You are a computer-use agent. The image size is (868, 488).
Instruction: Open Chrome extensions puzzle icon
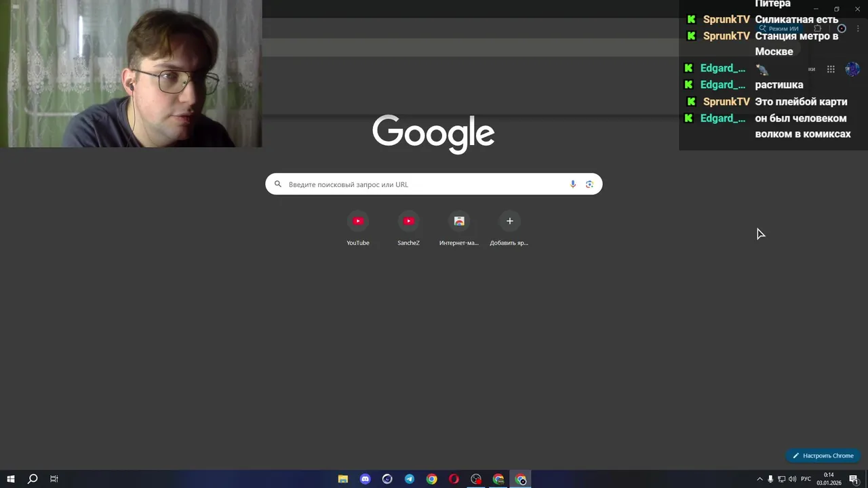click(817, 29)
